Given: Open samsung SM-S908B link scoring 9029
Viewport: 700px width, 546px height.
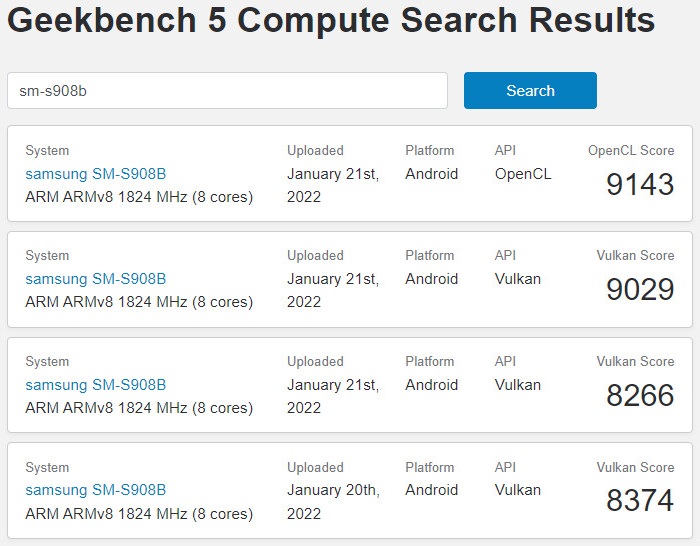Looking at the screenshot, I should pyautogui.click(x=96, y=279).
